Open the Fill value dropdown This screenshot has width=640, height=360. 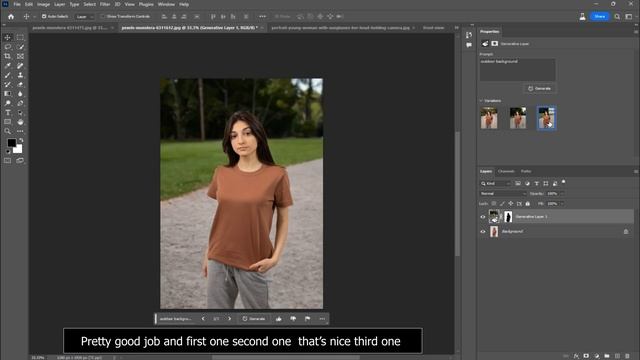coord(562,203)
